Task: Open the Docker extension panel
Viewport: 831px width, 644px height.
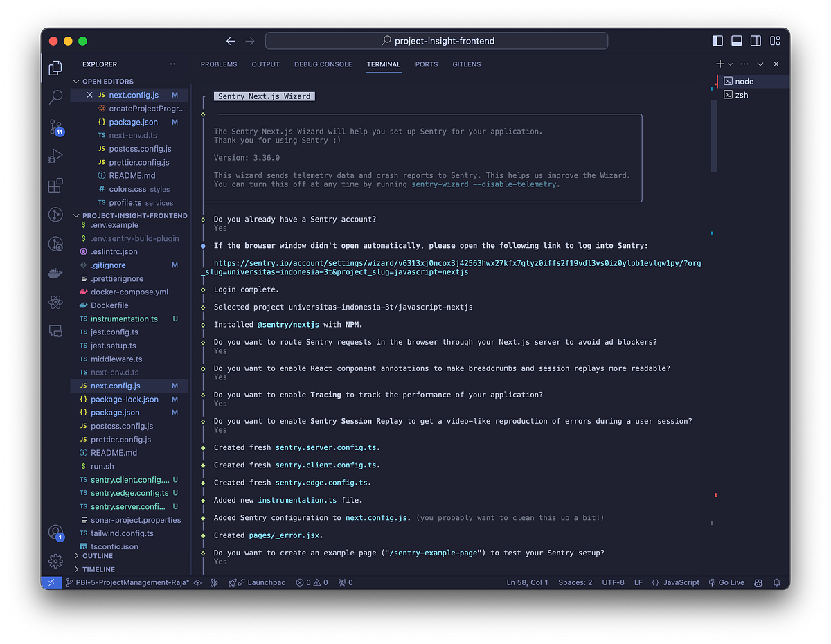Action: (55, 273)
